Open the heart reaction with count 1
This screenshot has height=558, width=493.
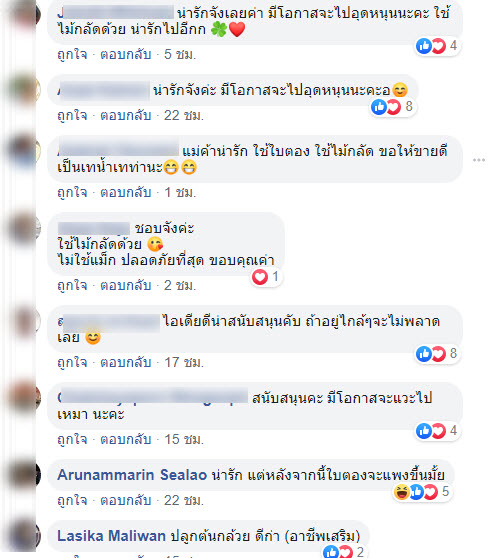click(266, 277)
